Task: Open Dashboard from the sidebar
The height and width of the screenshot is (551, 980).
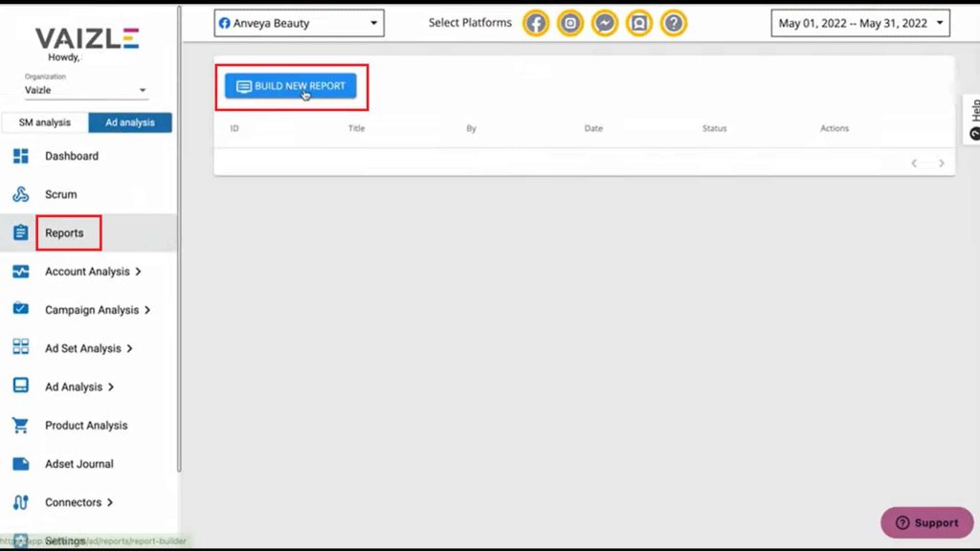Action: coord(72,156)
